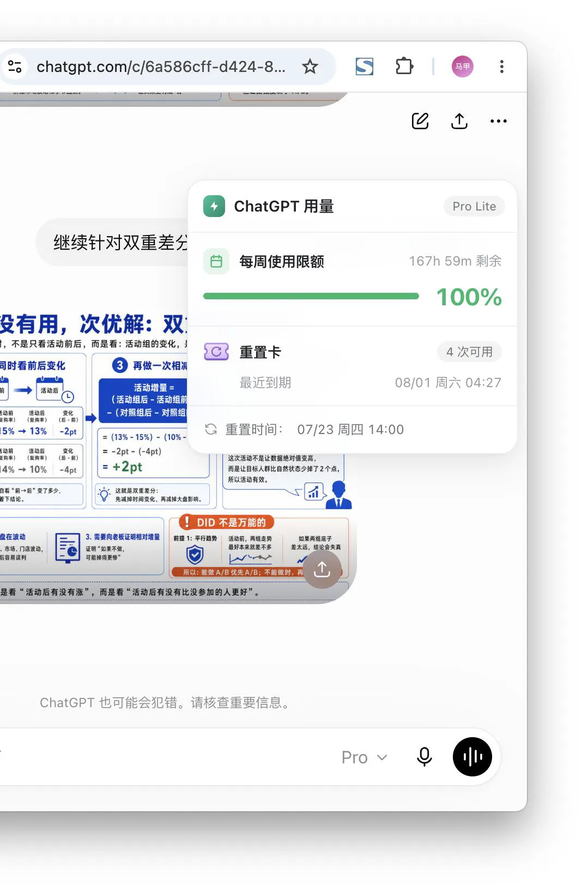Open the conversation more options ellipsis
This screenshot has width=588, height=892.
click(x=498, y=121)
